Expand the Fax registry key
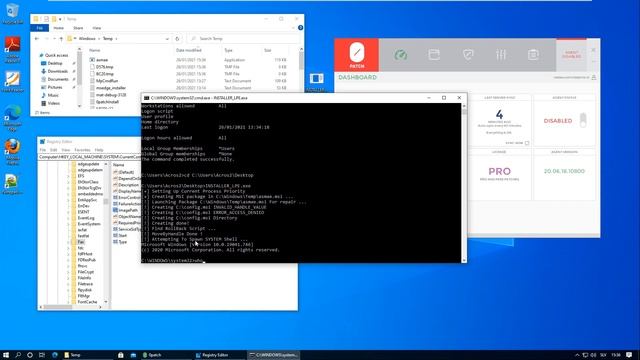The height and width of the screenshot is (360, 640). [69, 242]
